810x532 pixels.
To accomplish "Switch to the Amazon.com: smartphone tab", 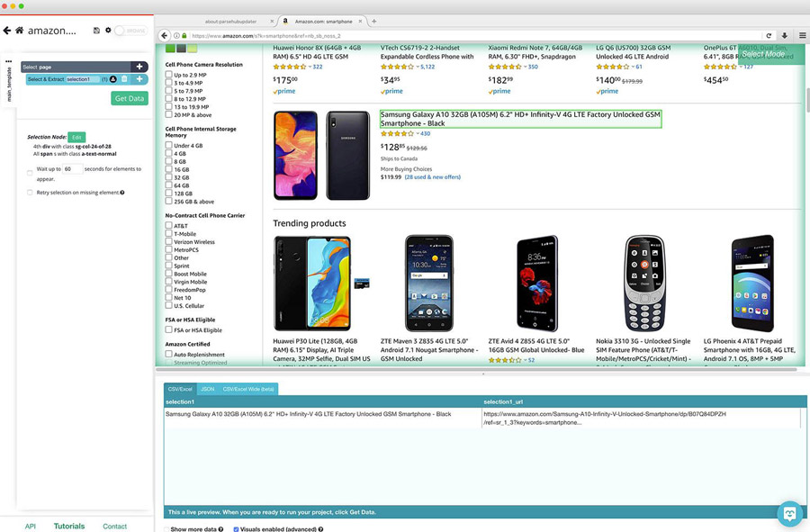I will (323, 22).
